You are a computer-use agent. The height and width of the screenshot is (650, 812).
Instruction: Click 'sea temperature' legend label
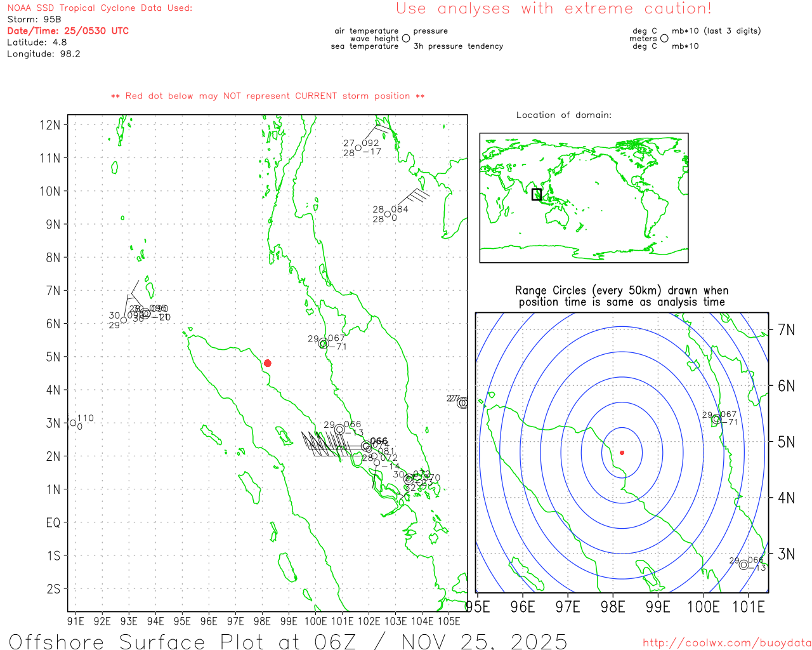tap(365, 46)
